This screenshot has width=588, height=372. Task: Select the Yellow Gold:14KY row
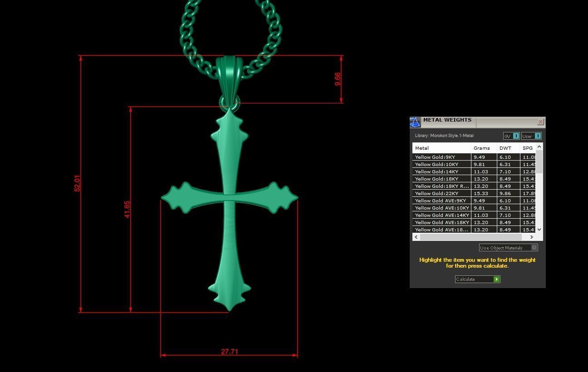tap(474, 171)
